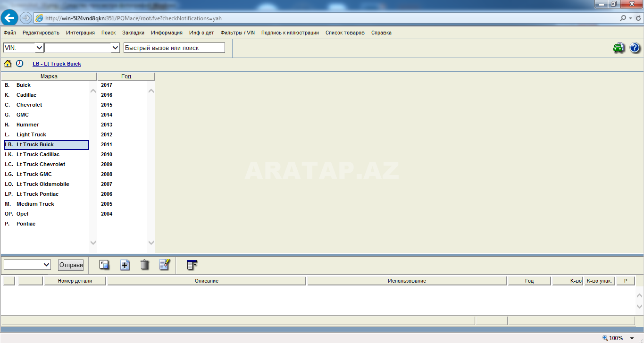Select year 2008
Screen dimensions: 644x343
coord(107,174)
